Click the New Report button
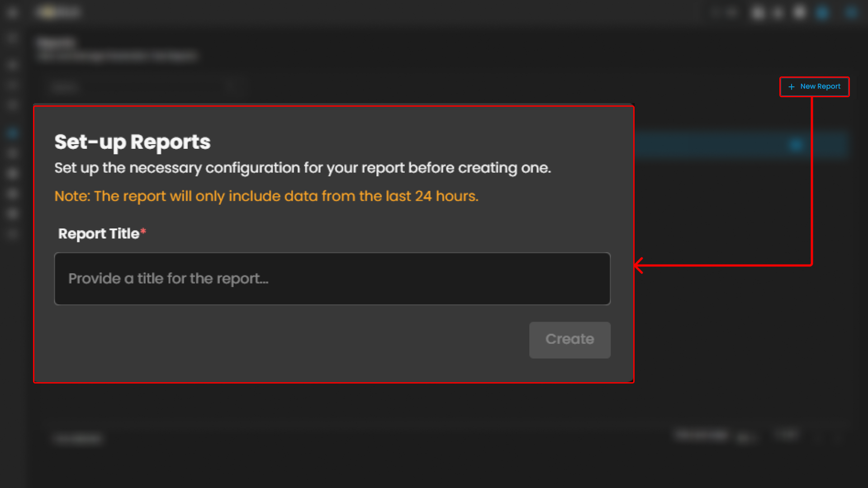The image size is (868, 488). (814, 86)
